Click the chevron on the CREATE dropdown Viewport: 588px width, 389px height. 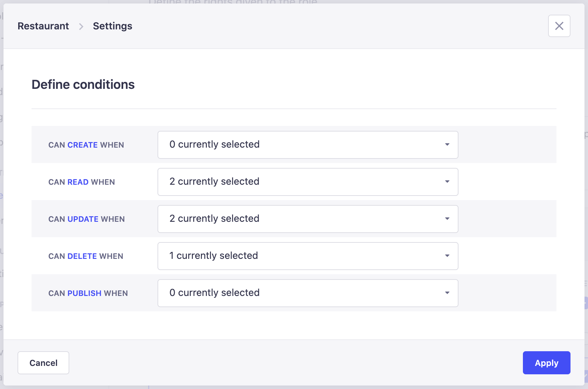tap(447, 144)
